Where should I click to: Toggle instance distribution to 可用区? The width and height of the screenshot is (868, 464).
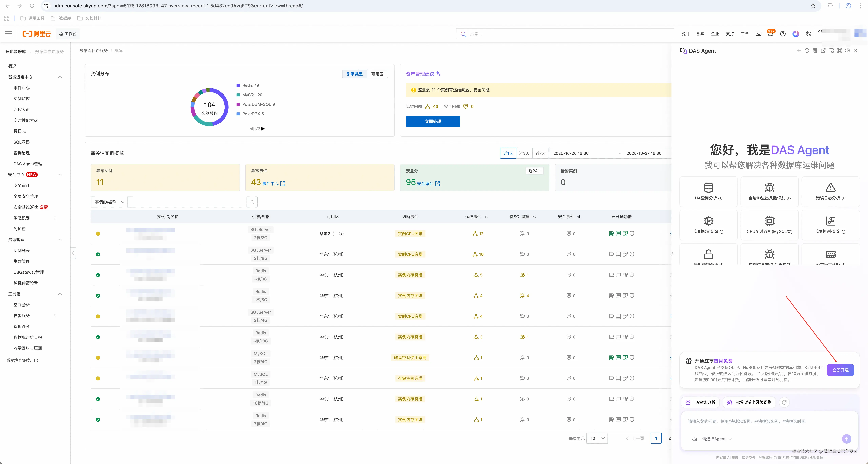coord(377,74)
